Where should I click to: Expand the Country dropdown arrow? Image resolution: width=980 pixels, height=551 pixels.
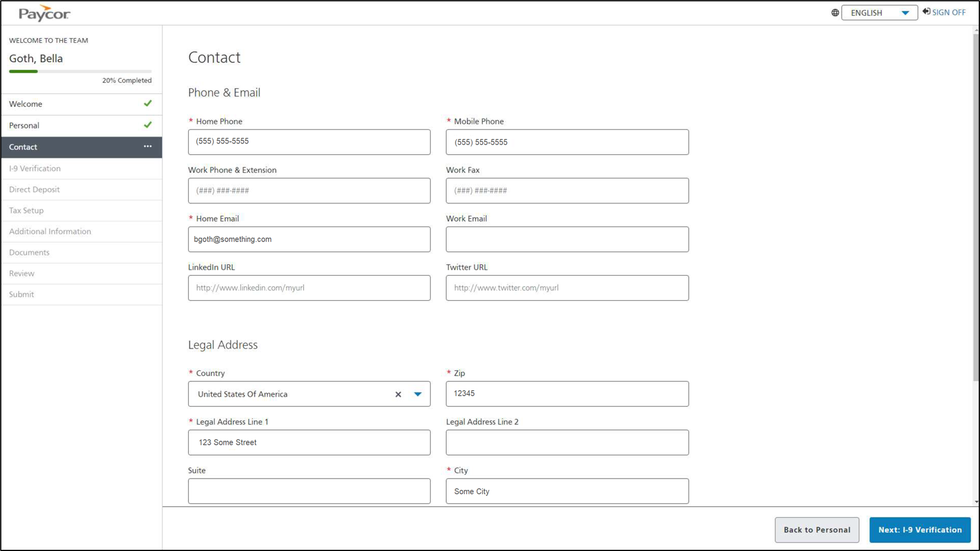418,394
